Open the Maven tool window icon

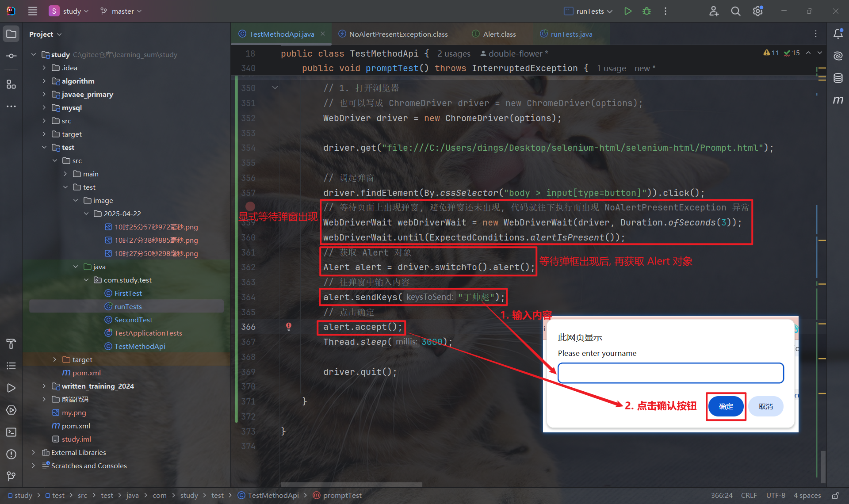click(x=838, y=100)
